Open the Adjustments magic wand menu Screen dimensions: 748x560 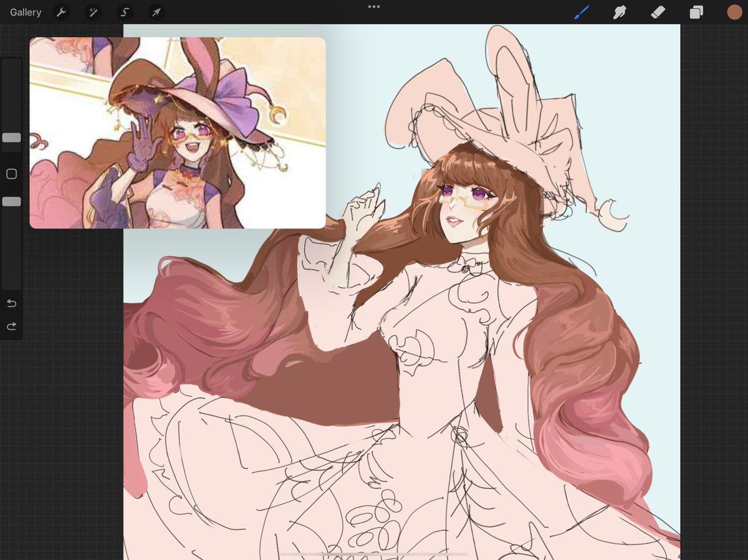93,12
